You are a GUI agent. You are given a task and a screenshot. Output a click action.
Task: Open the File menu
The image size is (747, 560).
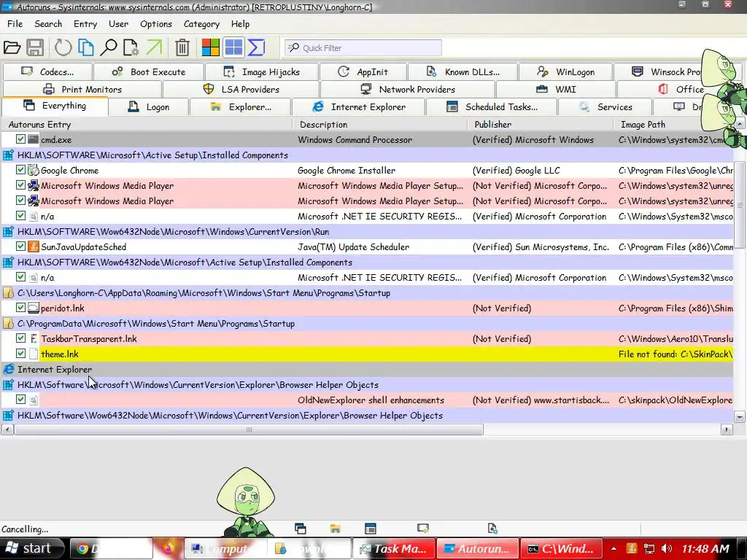pos(15,24)
